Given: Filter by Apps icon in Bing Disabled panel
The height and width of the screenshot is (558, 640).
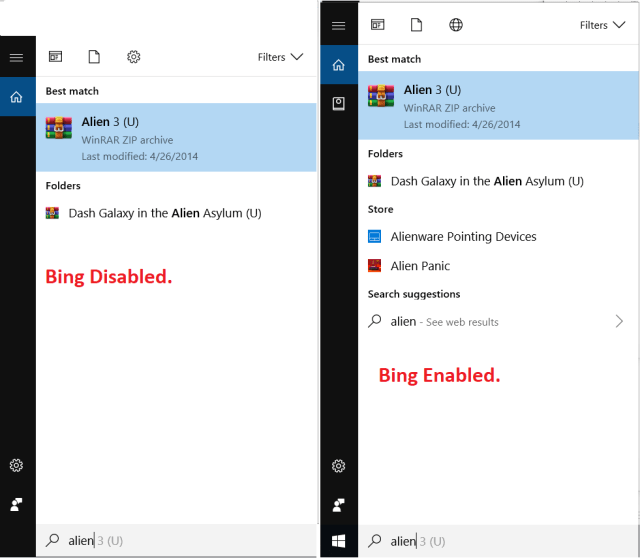Looking at the screenshot, I should pyautogui.click(x=56, y=56).
